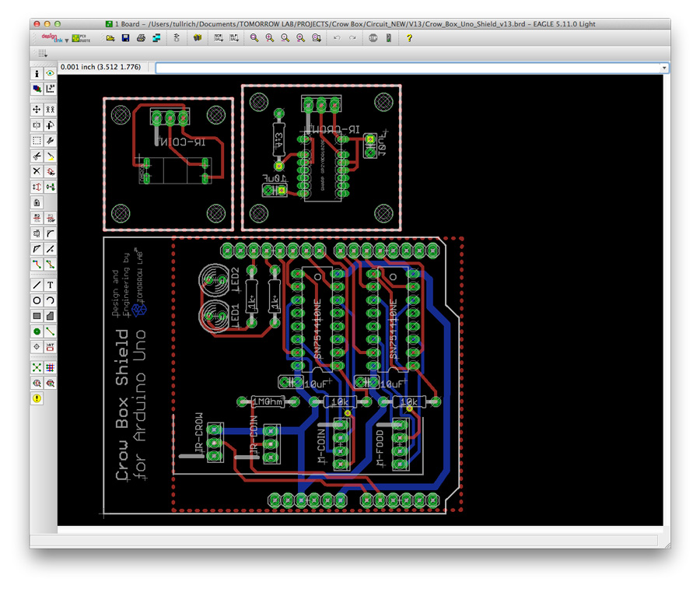
Task: Select the Ripup tool
Action: point(51,265)
